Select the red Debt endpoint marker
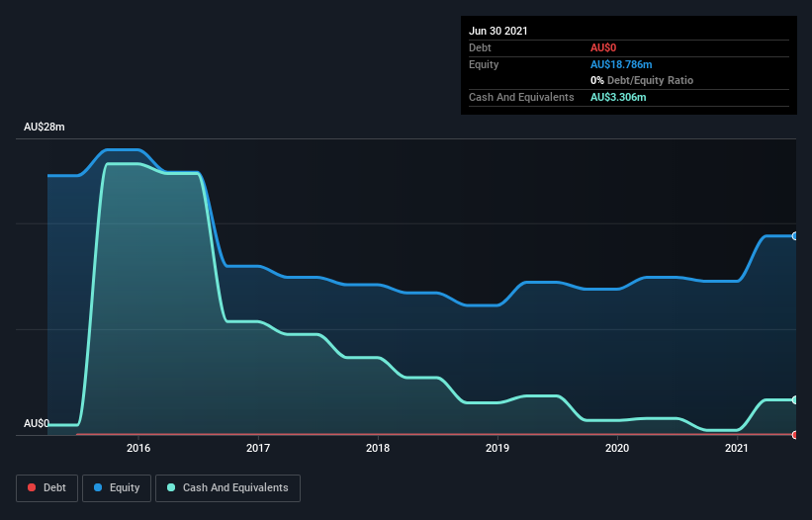This screenshot has width=812, height=520. coord(795,435)
